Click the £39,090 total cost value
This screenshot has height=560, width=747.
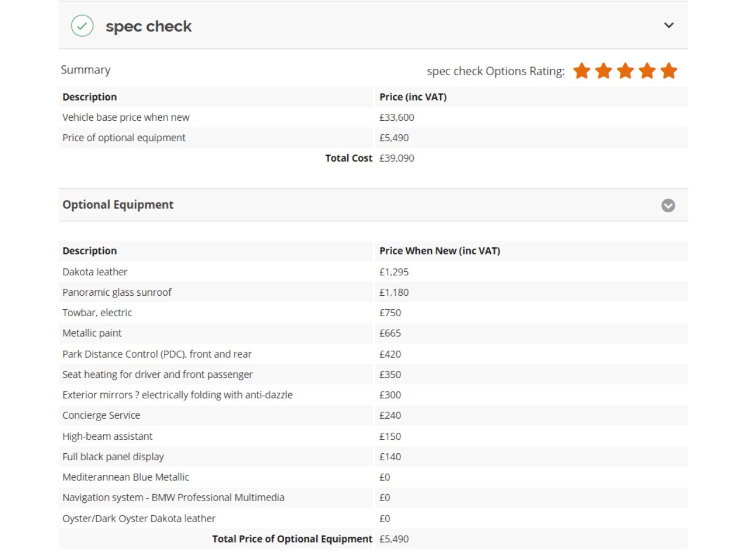tap(397, 158)
